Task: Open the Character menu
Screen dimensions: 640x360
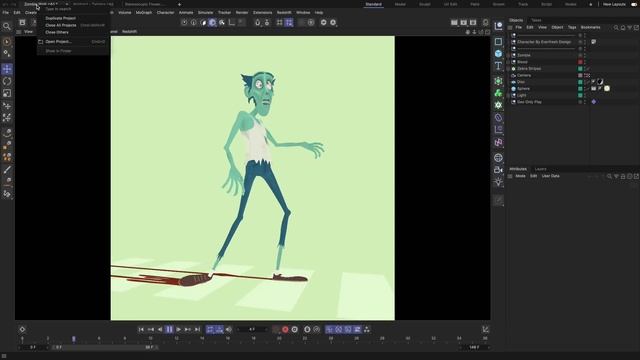Action: 165,13
